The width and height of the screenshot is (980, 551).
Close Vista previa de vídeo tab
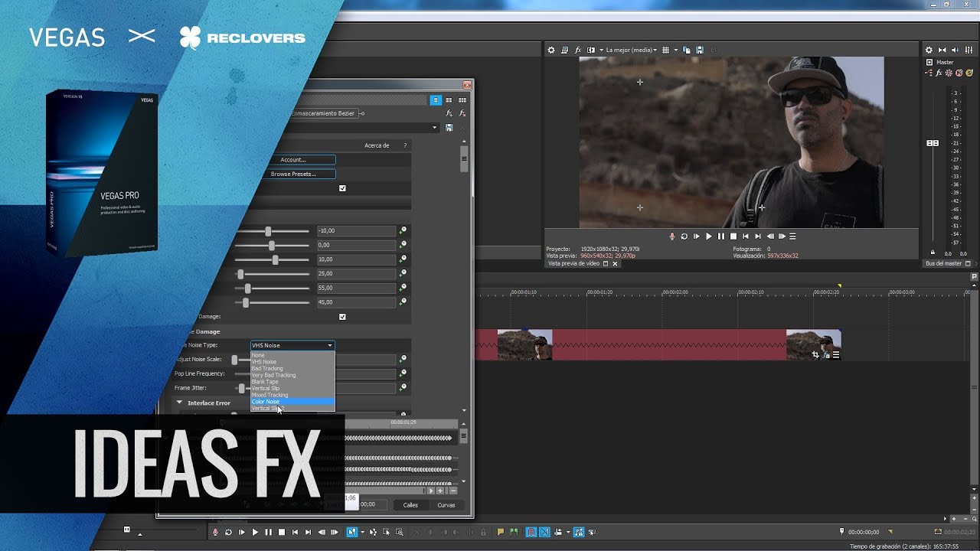point(614,263)
